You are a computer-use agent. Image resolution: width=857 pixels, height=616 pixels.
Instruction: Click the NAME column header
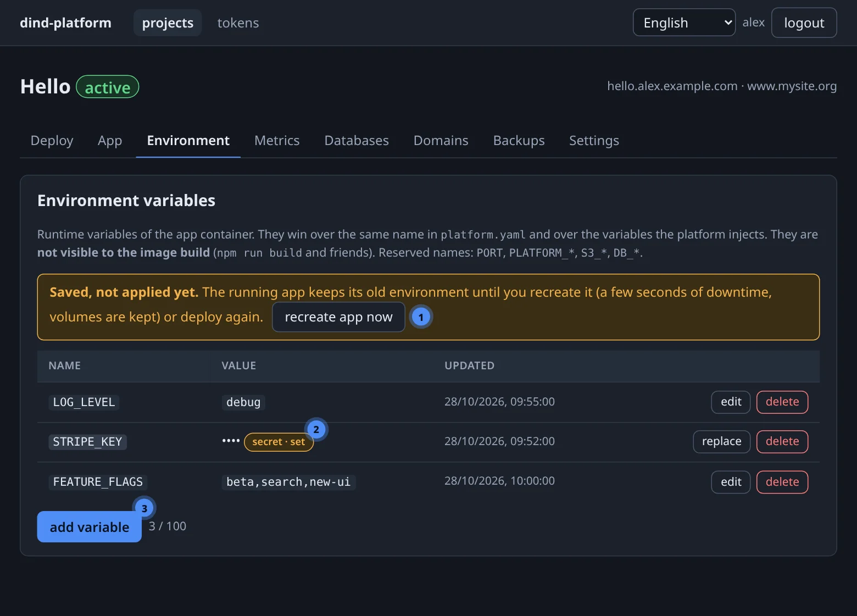[64, 366]
